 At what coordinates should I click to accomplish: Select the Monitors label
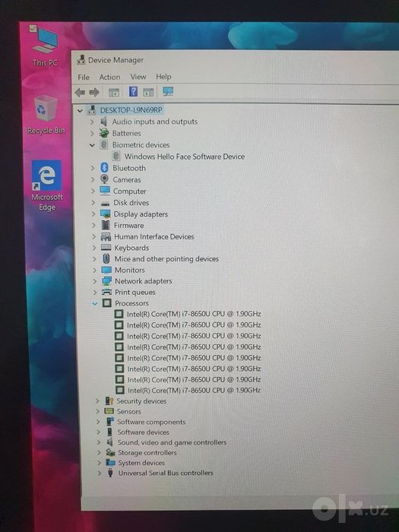[130, 270]
